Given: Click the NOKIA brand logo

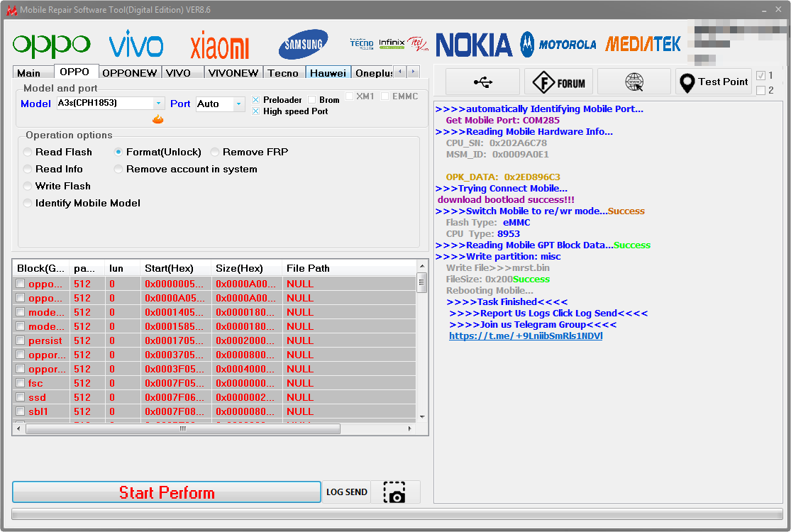Looking at the screenshot, I should [474, 45].
